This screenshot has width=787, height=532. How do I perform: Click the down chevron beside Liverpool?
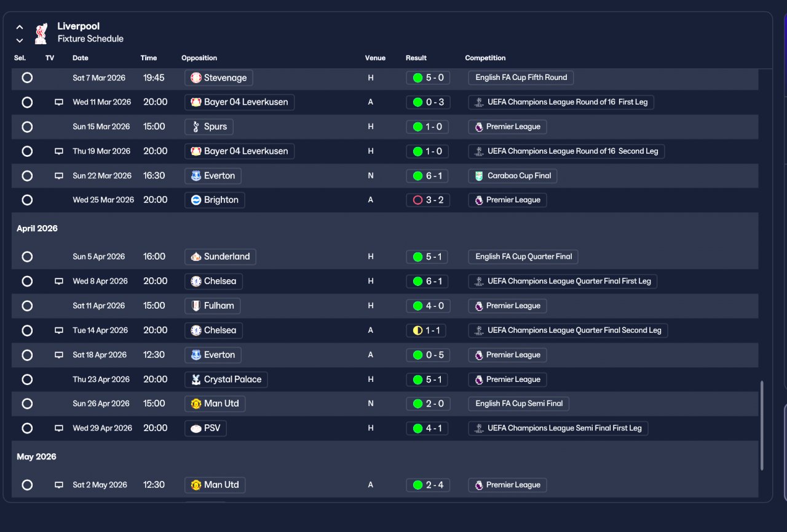[x=20, y=41]
